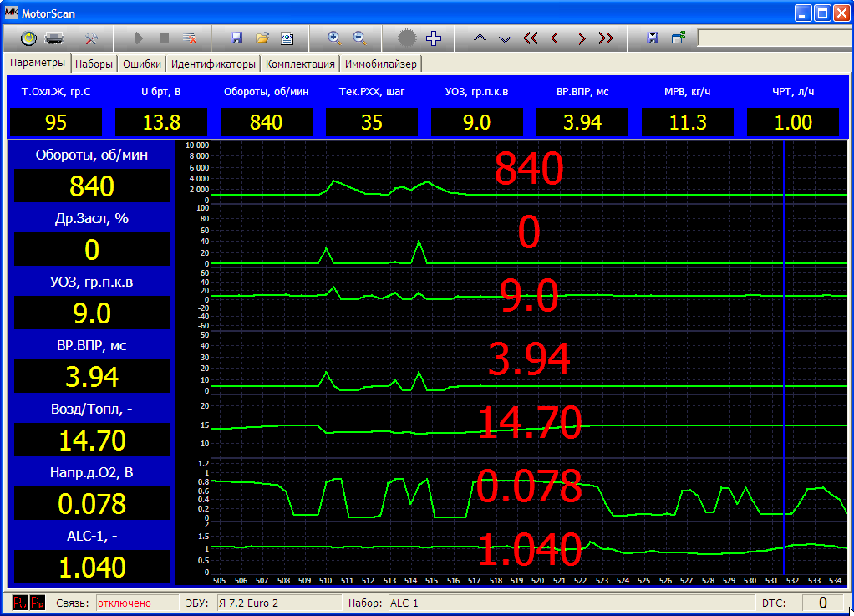Click the blue plus cross icon
Viewport: 854px width, 616px height.
[434, 38]
